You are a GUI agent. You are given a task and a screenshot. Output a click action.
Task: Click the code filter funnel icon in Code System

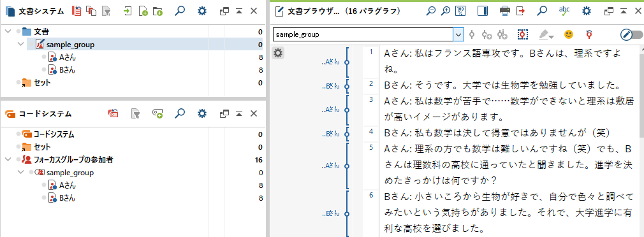pyautogui.click(x=136, y=113)
